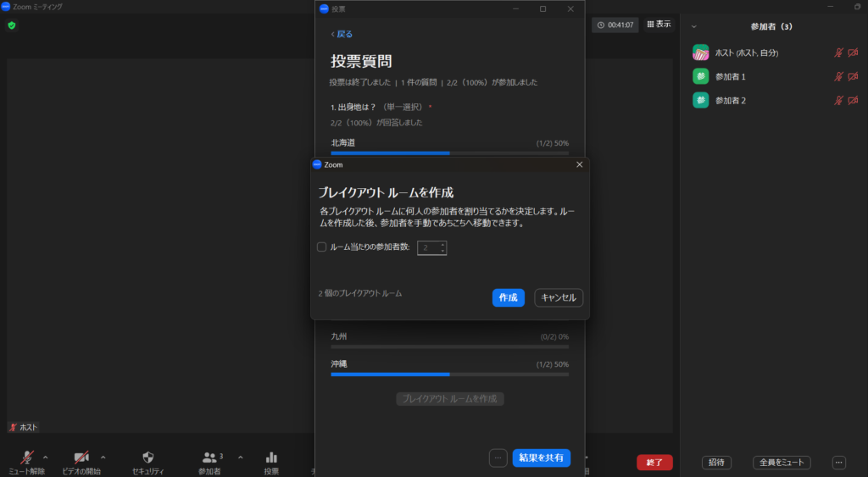This screenshot has height=477, width=868.
Task: Click the 作成 create button
Action: click(x=508, y=297)
